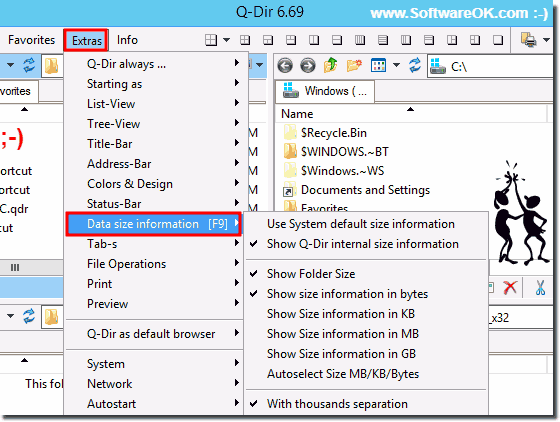Open File Operations submenu entry
The height and width of the screenshot is (422, 560).
155,264
